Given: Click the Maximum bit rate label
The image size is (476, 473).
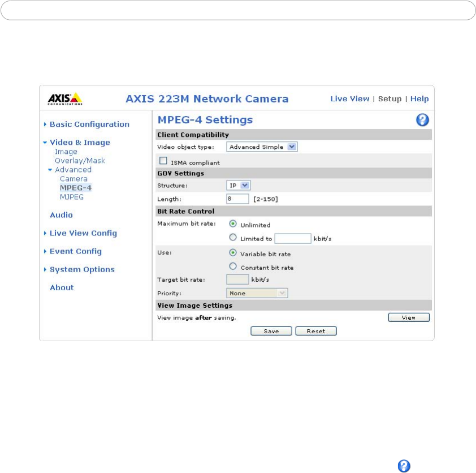Looking at the screenshot, I should [187, 223].
